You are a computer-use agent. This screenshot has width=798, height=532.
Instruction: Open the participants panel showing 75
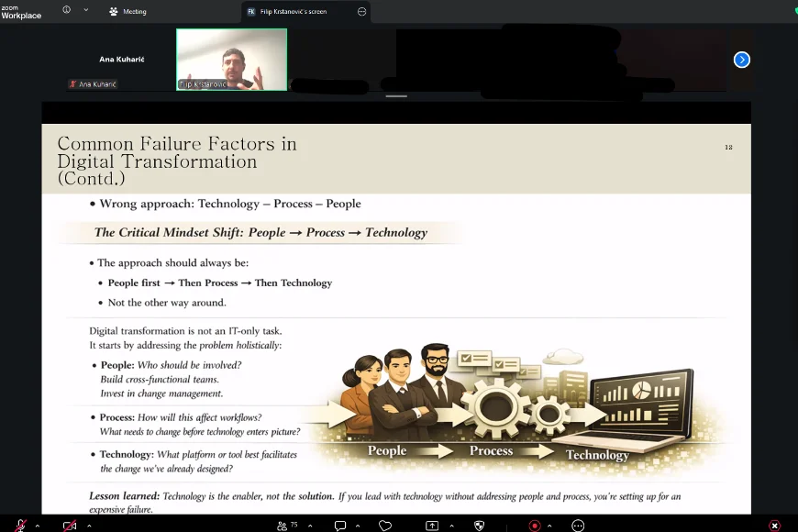pyautogui.click(x=287, y=526)
